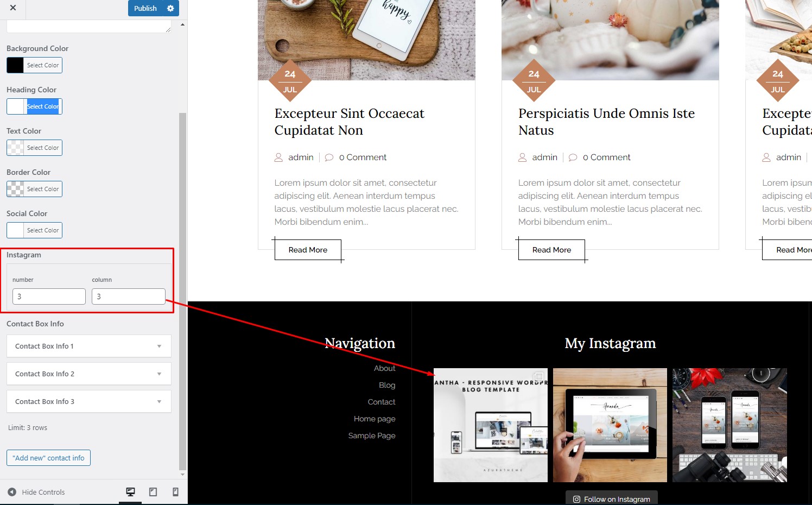Click the Instagram logo in Follow button
This screenshot has height=505, width=812.
coord(576,499)
